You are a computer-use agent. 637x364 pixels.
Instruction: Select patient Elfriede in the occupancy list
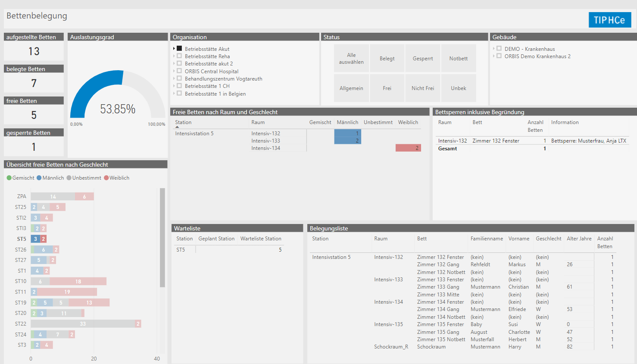coord(517,309)
